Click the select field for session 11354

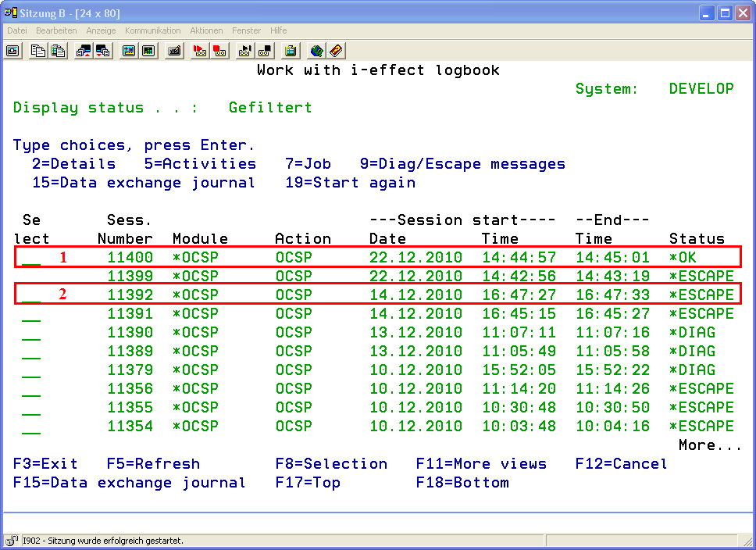coord(31,427)
